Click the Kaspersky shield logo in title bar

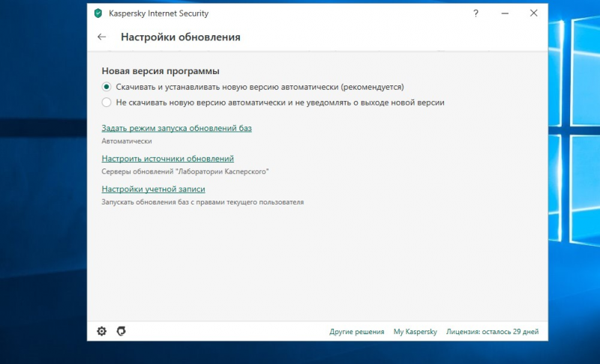pos(98,13)
